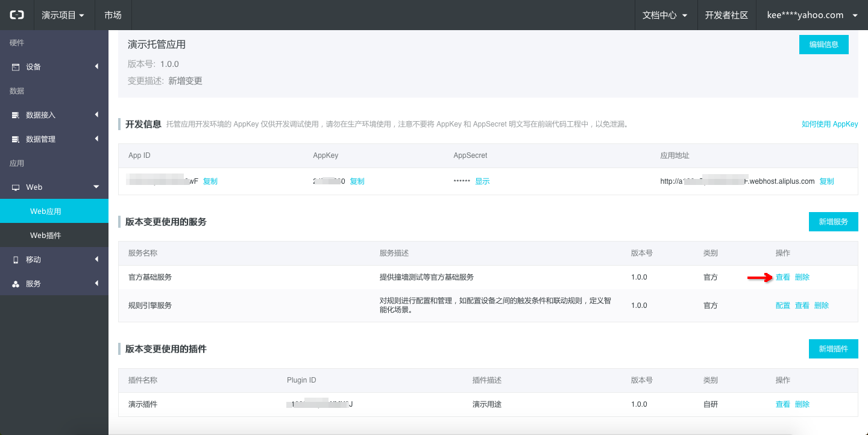Click the 开发信息 section heading
Viewport: 868px width, 435px height.
click(x=143, y=124)
